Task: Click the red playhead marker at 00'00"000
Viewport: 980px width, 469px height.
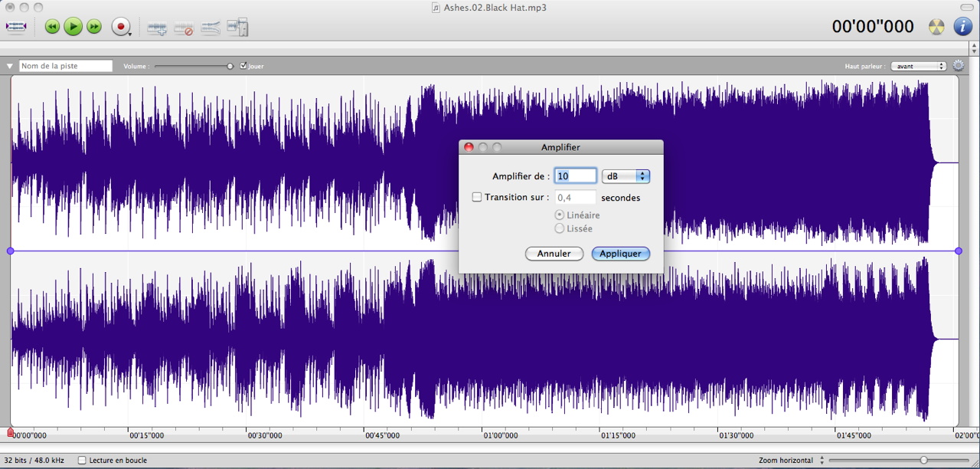Action: (10, 433)
